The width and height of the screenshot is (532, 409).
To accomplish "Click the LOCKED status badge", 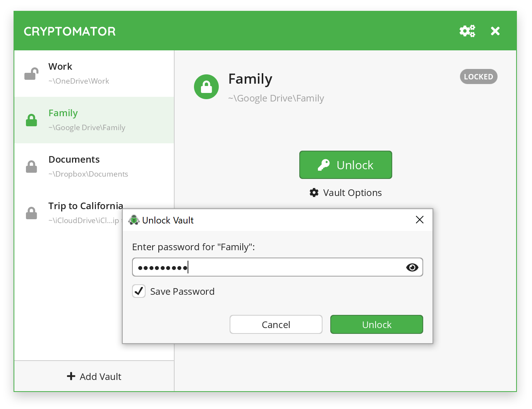I will pyautogui.click(x=479, y=77).
